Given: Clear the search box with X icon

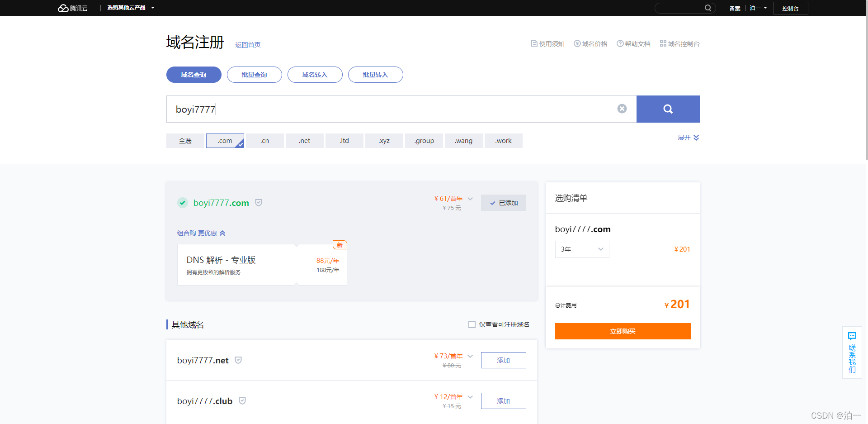Looking at the screenshot, I should pos(622,109).
